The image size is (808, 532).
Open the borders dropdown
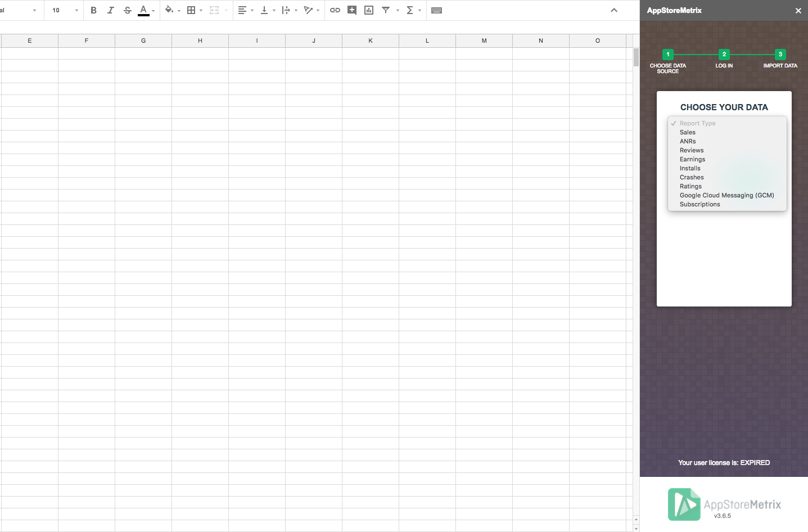click(x=194, y=10)
